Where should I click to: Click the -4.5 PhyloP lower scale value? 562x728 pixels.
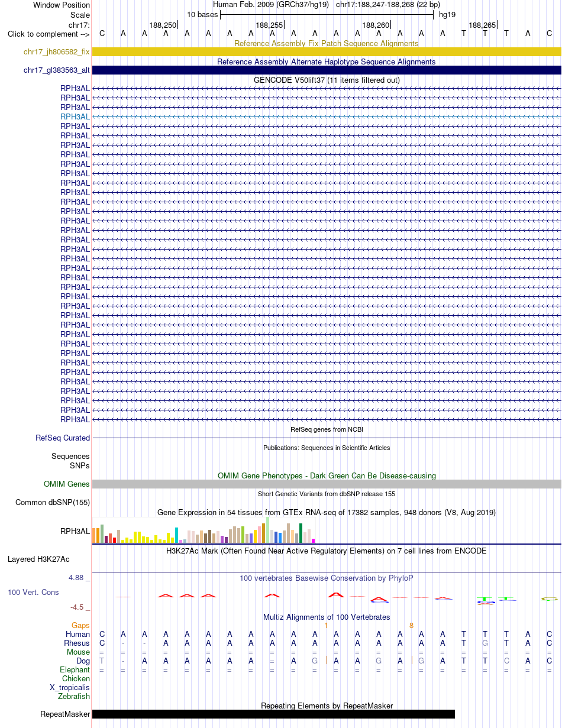pos(80,607)
